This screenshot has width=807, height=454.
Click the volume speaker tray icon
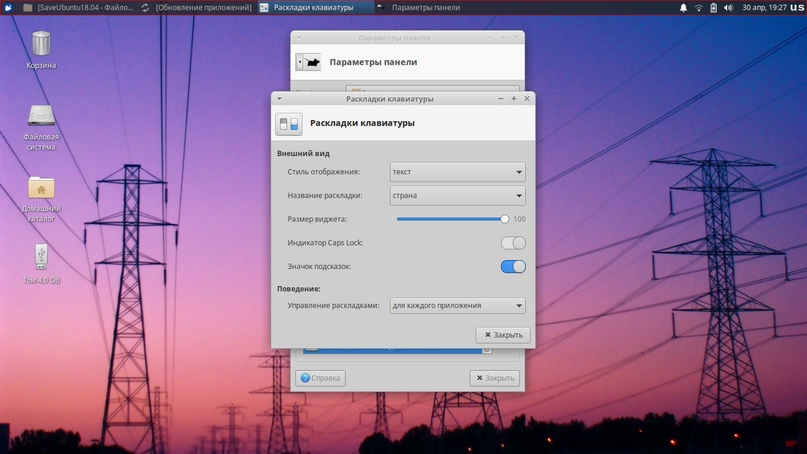(x=728, y=7)
